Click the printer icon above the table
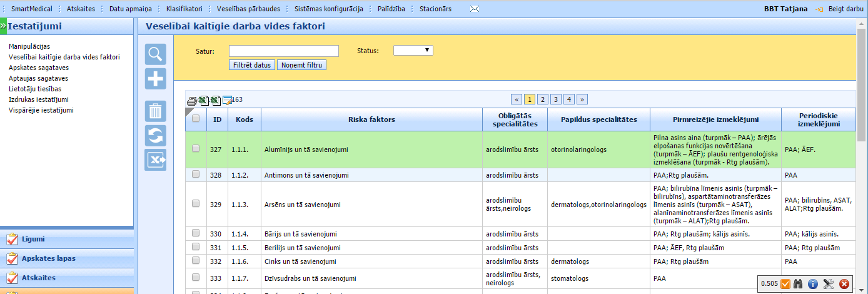 192,100
